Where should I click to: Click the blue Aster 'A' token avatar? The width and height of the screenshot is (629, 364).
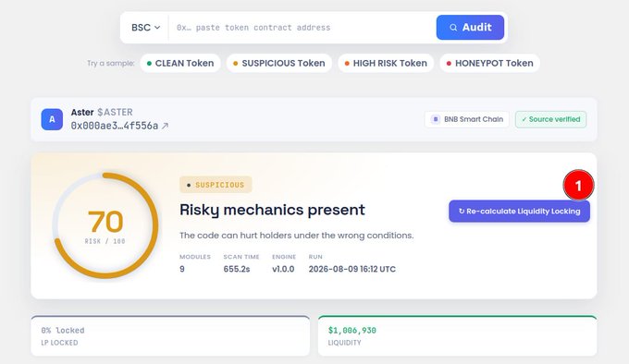click(x=52, y=119)
